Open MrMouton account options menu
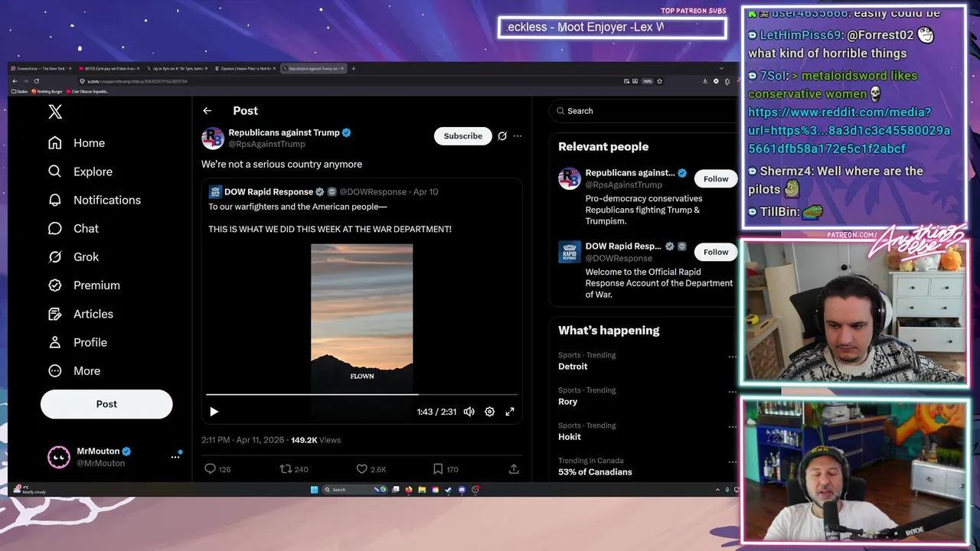980x551 pixels. click(175, 457)
